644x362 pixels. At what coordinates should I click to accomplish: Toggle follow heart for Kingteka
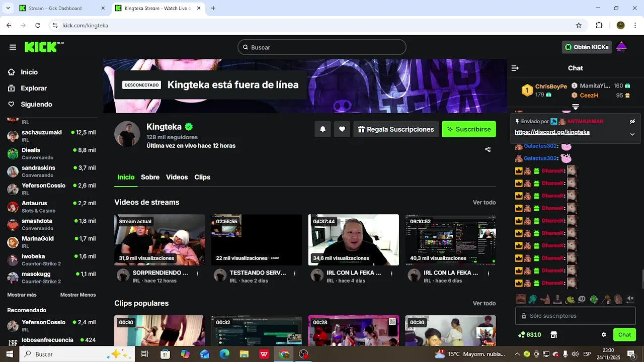click(x=342, y=129)
